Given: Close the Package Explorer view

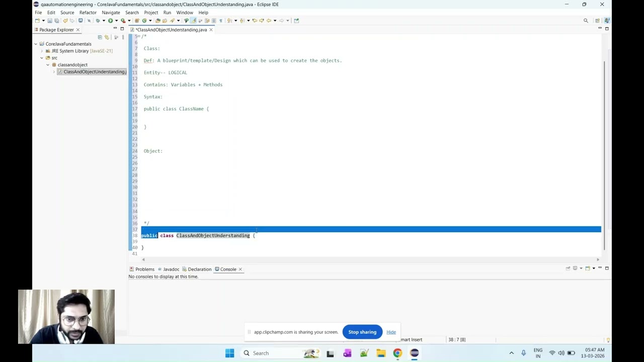Looking at the screenshot, I should click(x=77, y=30).
